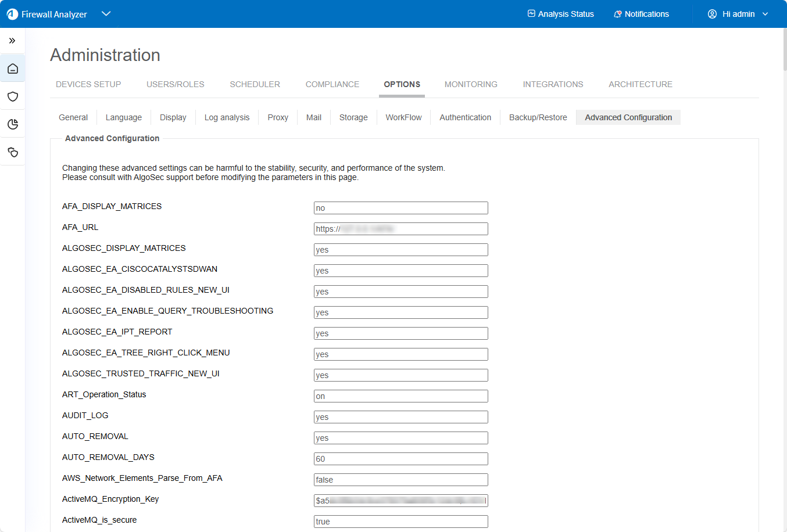
Task: Expand the Hi admin user menu chevron
Action: click(x=765, y=14)
